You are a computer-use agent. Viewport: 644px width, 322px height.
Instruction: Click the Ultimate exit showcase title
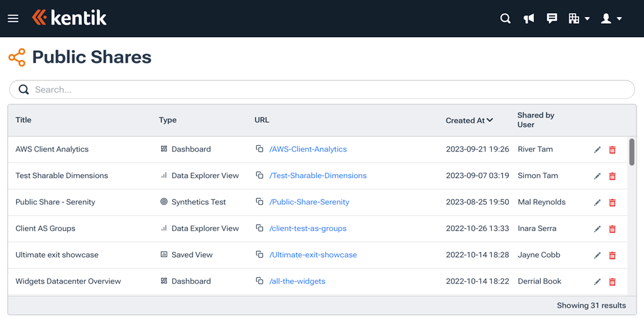(x=57, y=255)
